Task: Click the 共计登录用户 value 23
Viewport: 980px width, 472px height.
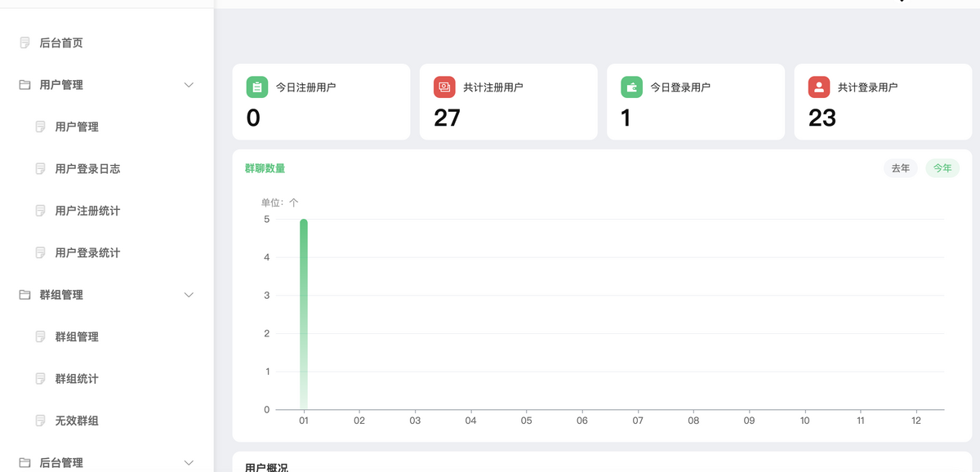Action: (822, 118)
